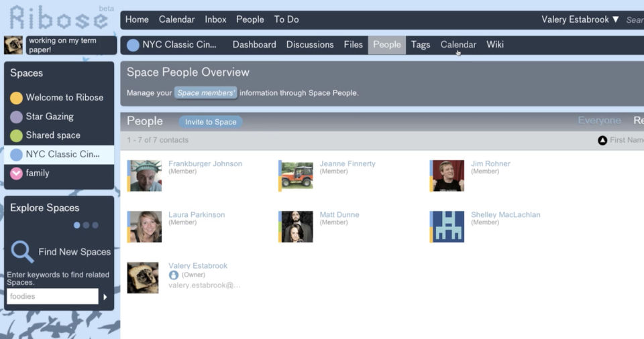Toggle First Name sort order arrow
The width and height of the screenshot is (644, 339).
tap(602, 141)
